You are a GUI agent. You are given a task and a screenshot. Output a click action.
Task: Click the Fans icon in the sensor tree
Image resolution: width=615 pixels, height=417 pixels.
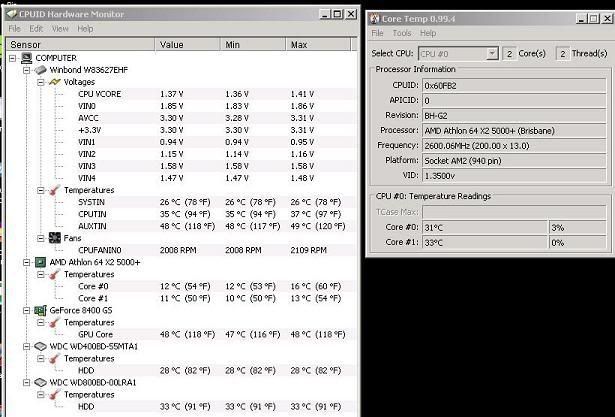pos(55,238)
